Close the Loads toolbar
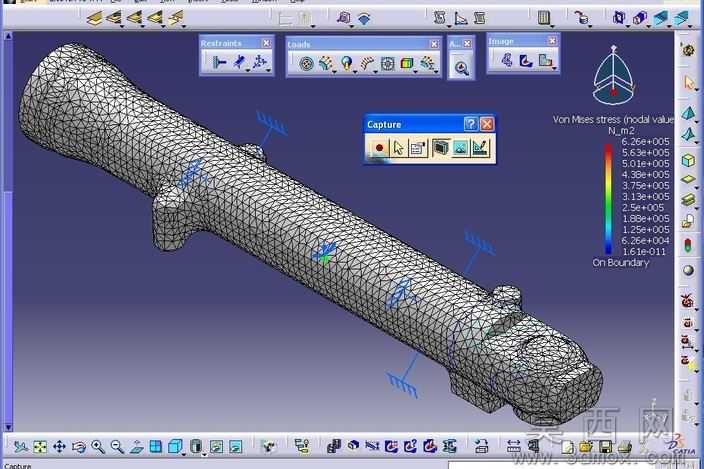This screenshot has width=704, height=469. [434, 44]
